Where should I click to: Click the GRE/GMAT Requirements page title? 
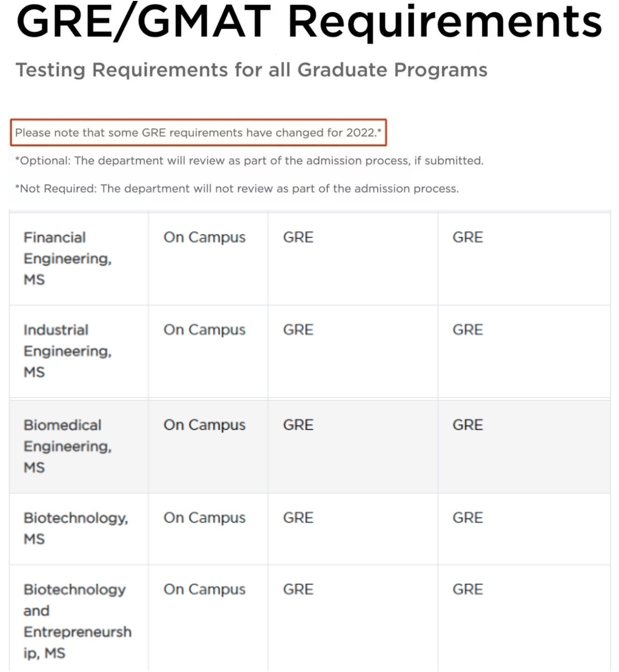click(x=309, y=22)
